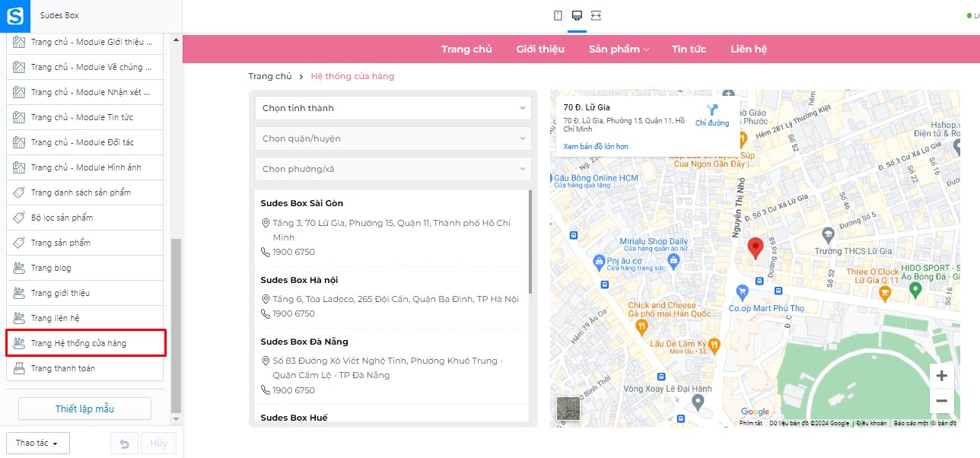Switch to desktop monitor preview
The width and height of the screenshot is (980, 458).
point(577,15)
